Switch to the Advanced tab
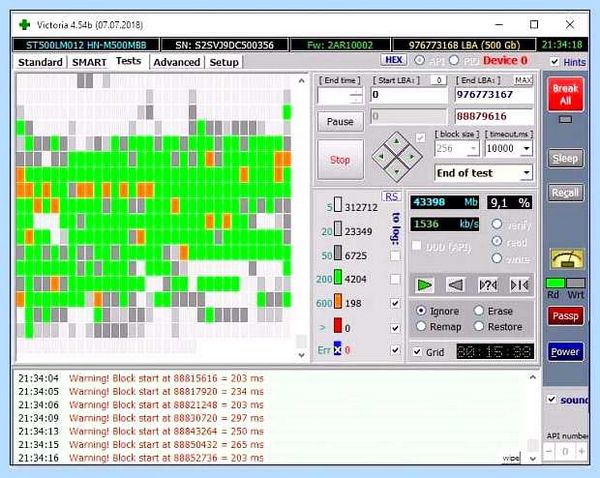The image size is (600, 478). [176, 62]
